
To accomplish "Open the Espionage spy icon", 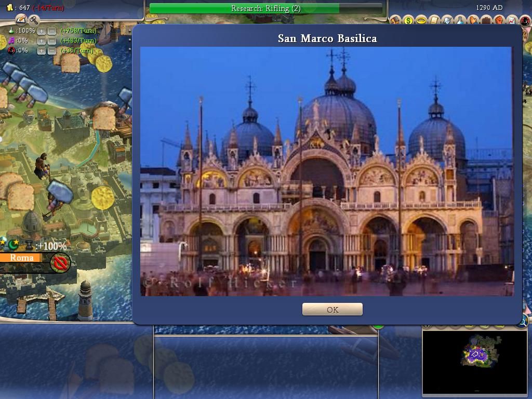I will coord(525,20).
